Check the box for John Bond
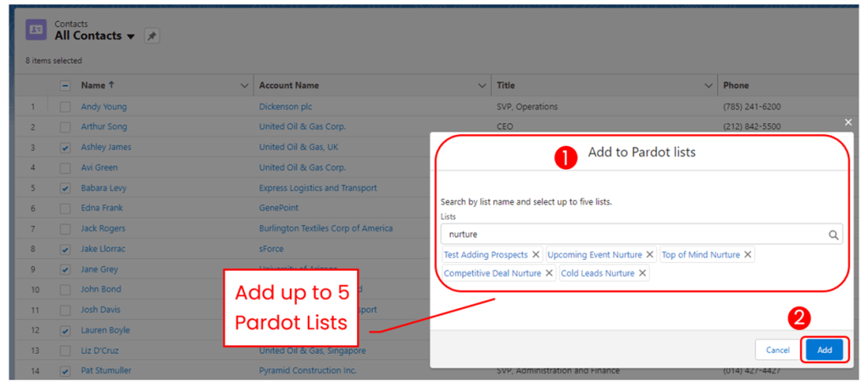 [x=65, y=289]
